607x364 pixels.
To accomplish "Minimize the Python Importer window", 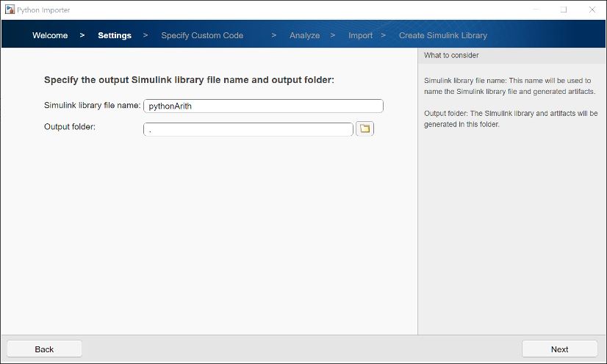I will click(535, 10).
